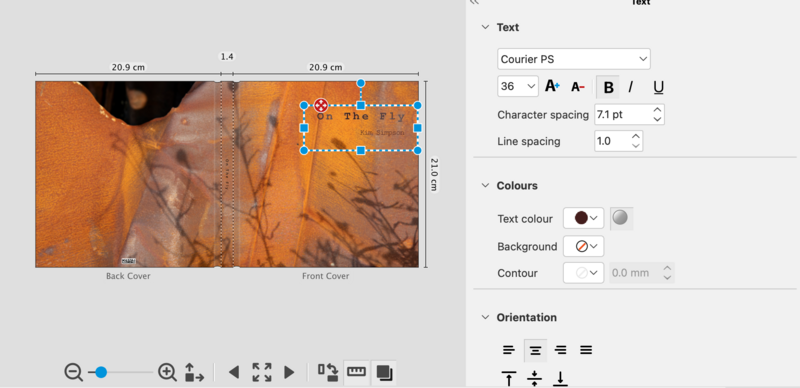Viewport: 800px width, 388px height.
Task: Click the zoom in magnifier icon
Action: (167, 372)
